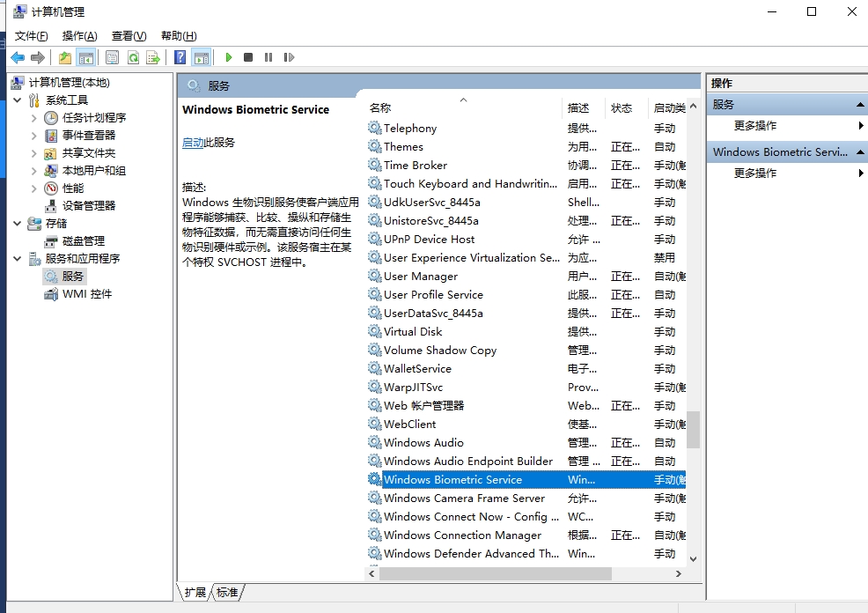Collapse the Windows Biometric Servi... actions section
The image size is (868, 613).
click(x=860, y=152)
